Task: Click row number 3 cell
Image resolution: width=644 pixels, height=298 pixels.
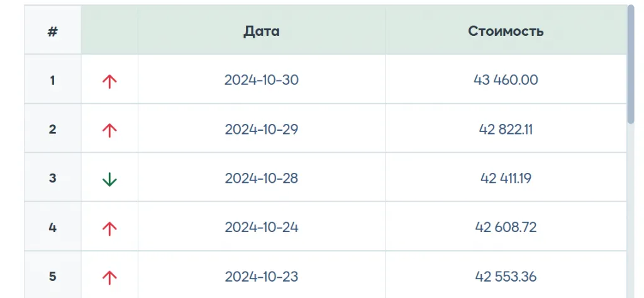Action: 53,179
